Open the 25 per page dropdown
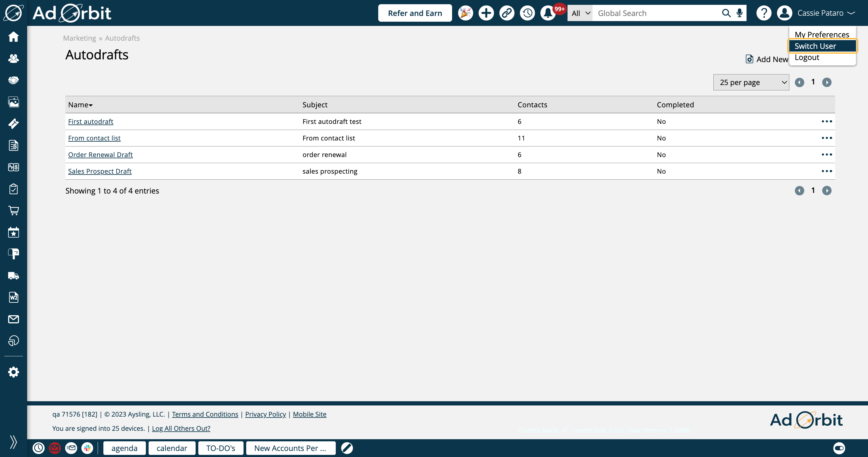868x457 pixels. (x=751, y=82)
